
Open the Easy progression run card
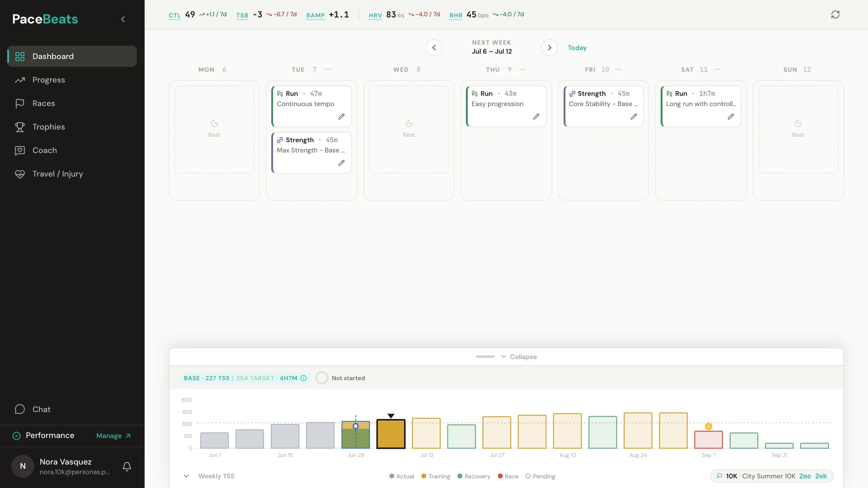pyautogui.click(x=506, y=106)
